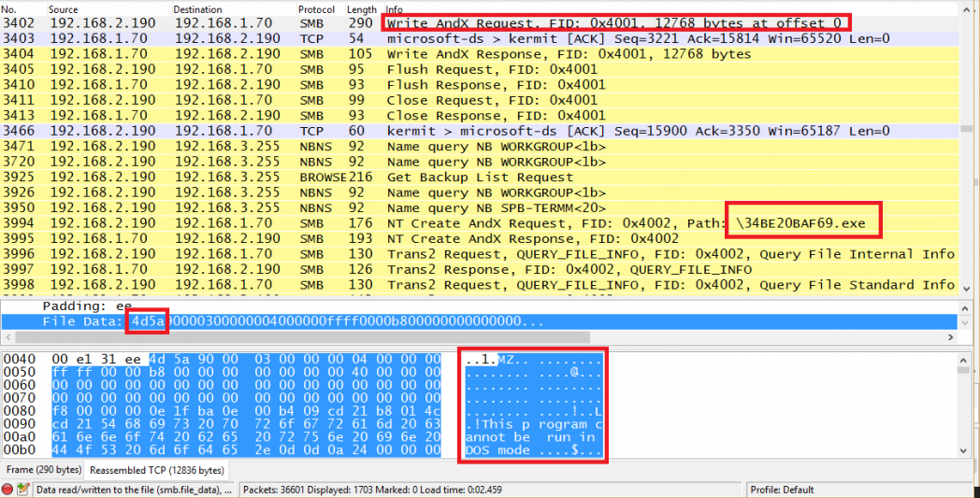Click up arrow of hex pane scrollbar
Image resolution: width=980 pixels, height=498 pixels.
pos(964,359)
